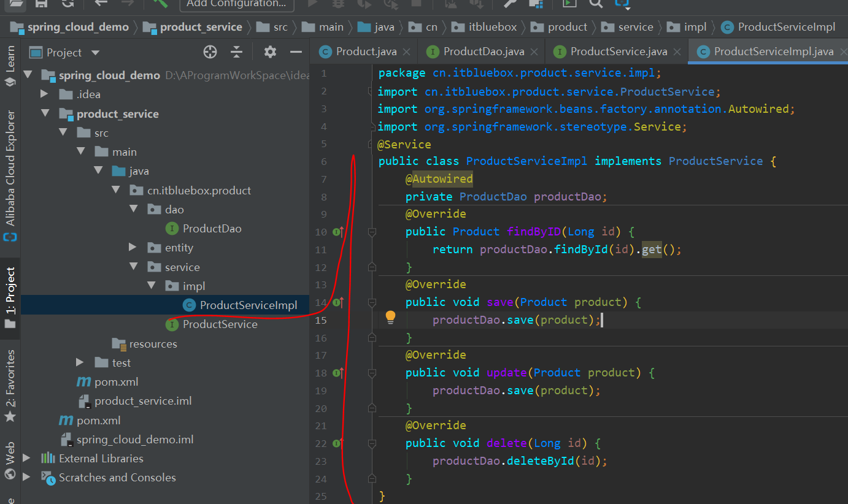Select ProductService interface in project tree
This screenshot has height=504, width=848.
point(212,324)
